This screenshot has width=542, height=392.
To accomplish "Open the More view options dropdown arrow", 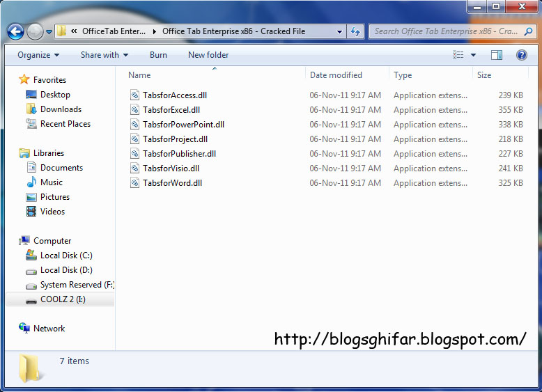I will coord(473,55).
